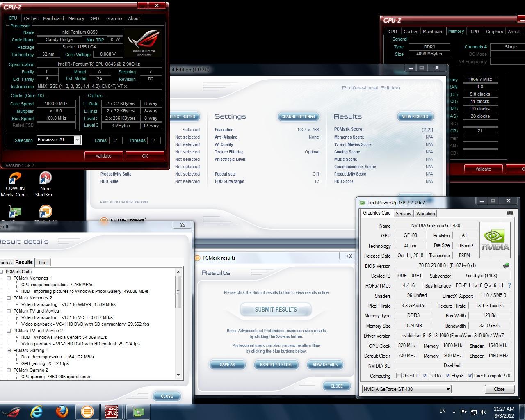Viewport: 525px width, 420px height.
Task: Click Result details scrollbar down arrow
Action: 178,375
